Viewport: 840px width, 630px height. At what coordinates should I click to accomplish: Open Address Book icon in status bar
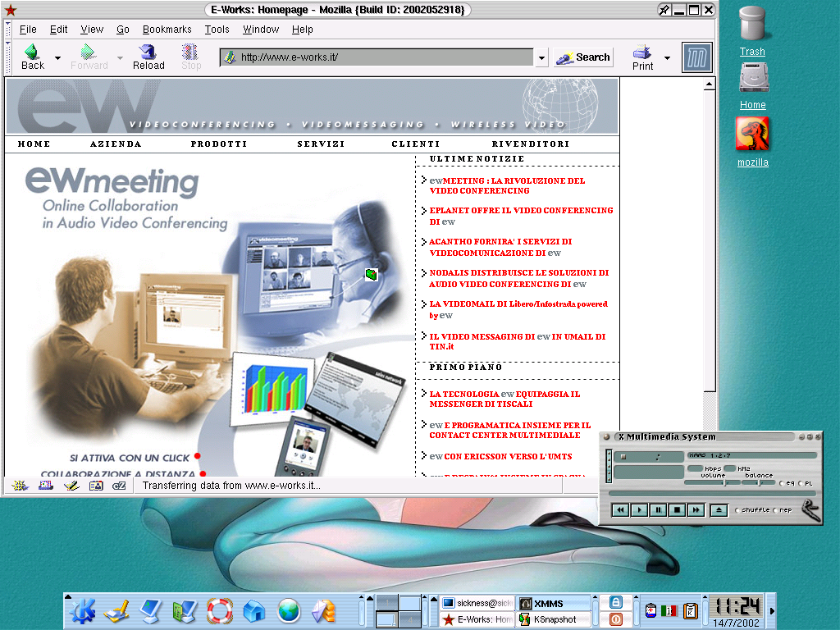(x=96, y=486)
